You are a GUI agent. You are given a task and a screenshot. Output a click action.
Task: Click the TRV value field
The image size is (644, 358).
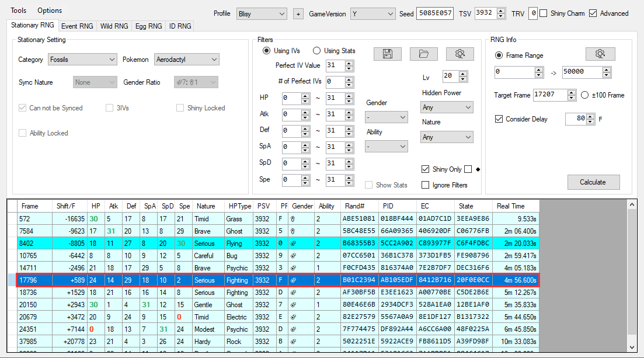pyautogui.click(x=533, y=13)
